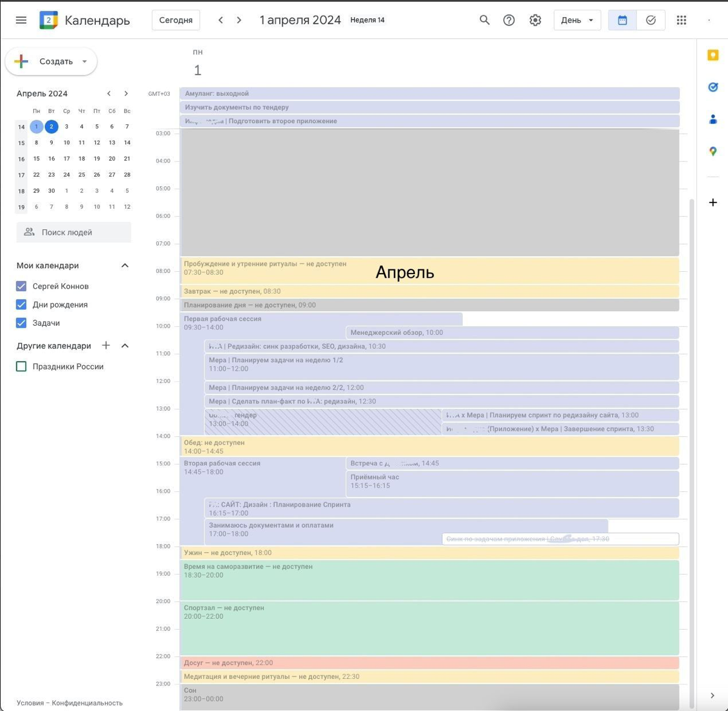Uncheck the Дни рождения calendar
The width and height of the screenshot is (728, 711).
coord(21,305)
